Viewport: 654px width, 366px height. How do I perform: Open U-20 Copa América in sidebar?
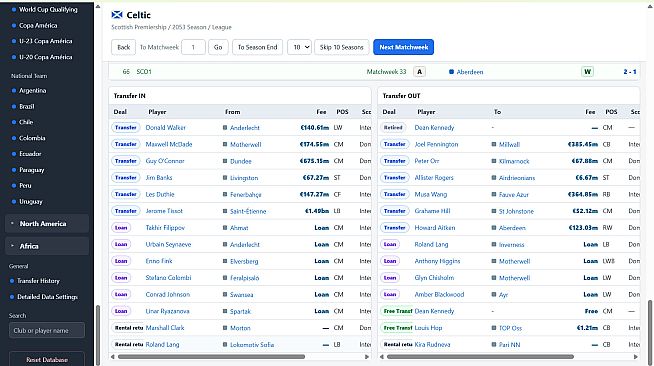[x=46, y=57]
